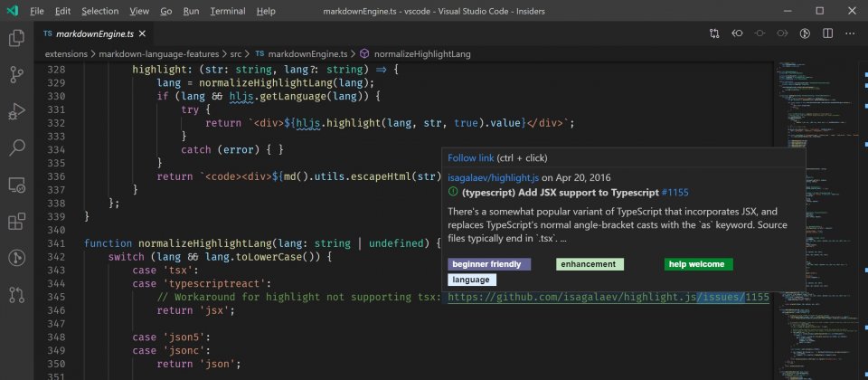
Task: Click the Open Previous Revision icon
Action: coord(737,33)
